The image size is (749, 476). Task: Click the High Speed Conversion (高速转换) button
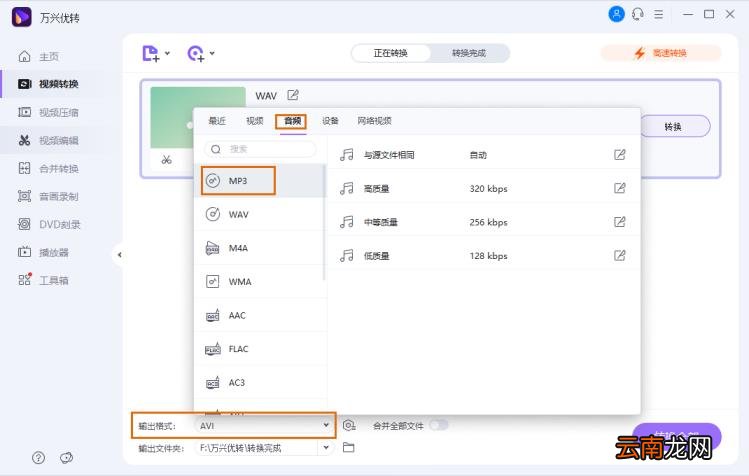pyautogui.click(x=661, y=53)
